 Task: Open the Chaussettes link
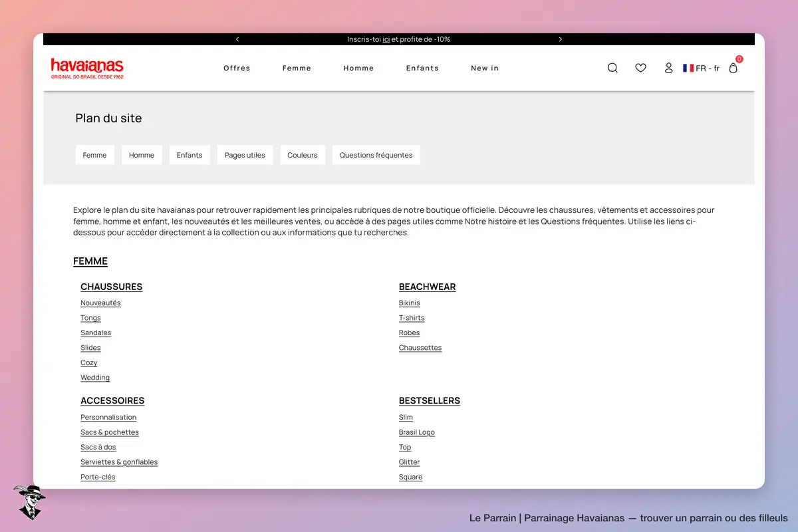(x=420, y=348)
